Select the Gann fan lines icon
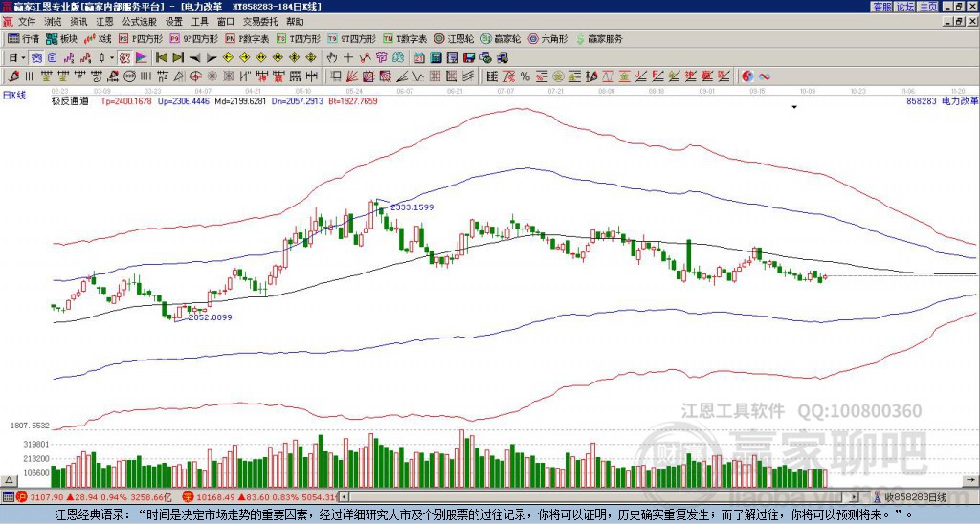Screen dimensions: 980x524 pos(352,76)
